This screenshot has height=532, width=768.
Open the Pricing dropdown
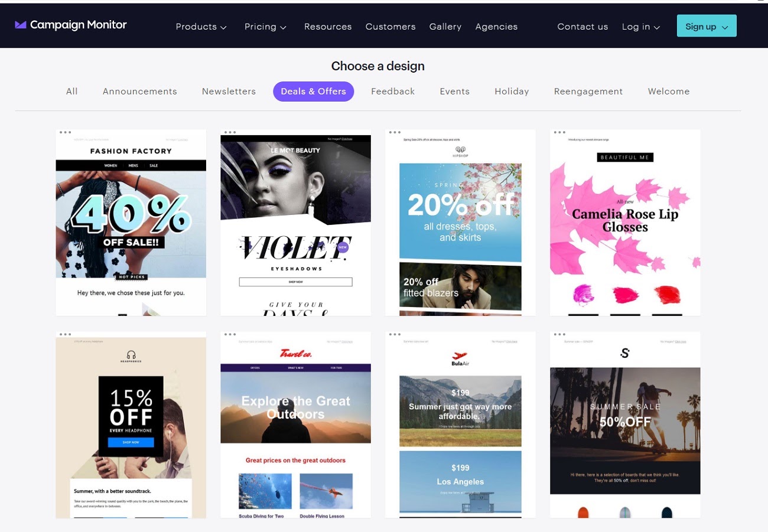tap(265, 27)
